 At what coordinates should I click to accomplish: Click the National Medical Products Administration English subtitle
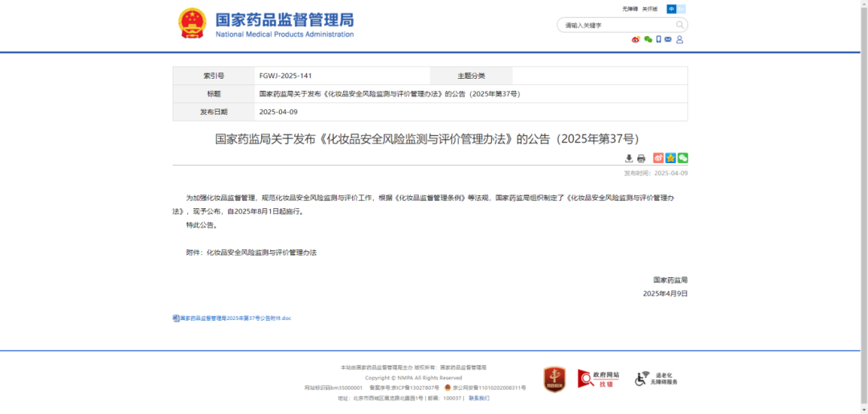coord(285,35)
